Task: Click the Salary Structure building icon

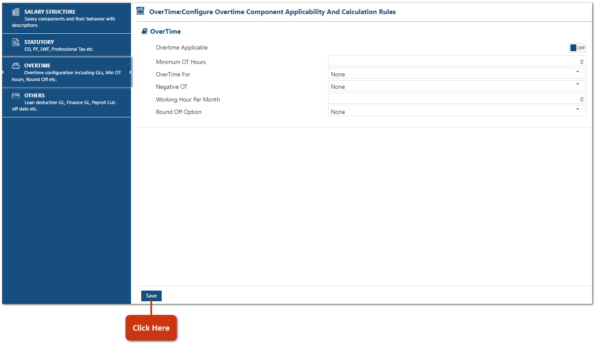Action: click(16, 12)
